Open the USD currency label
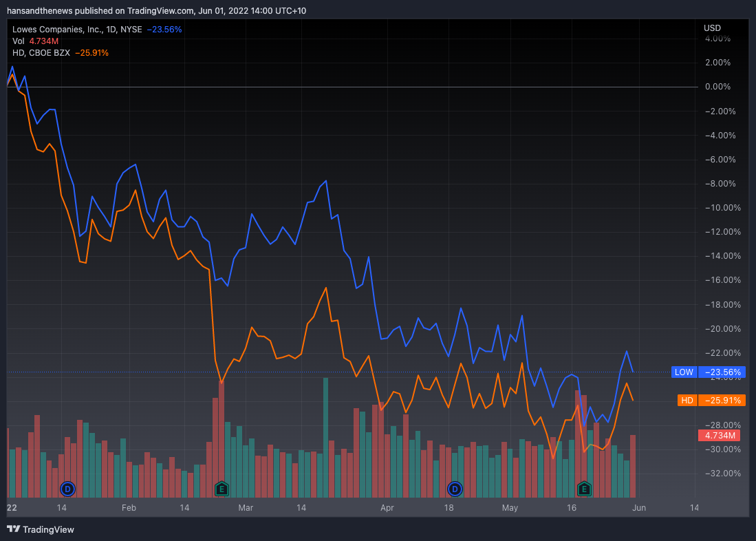The height and width of the screenshot is (541, 756). pyautogui.click(x=712, y=28)
